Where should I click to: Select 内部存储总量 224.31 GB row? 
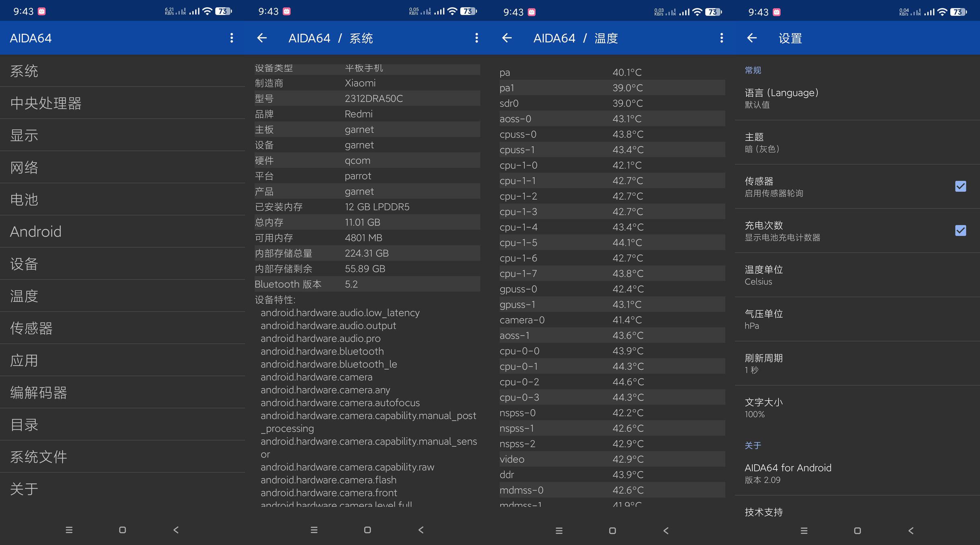click(367, 253)
